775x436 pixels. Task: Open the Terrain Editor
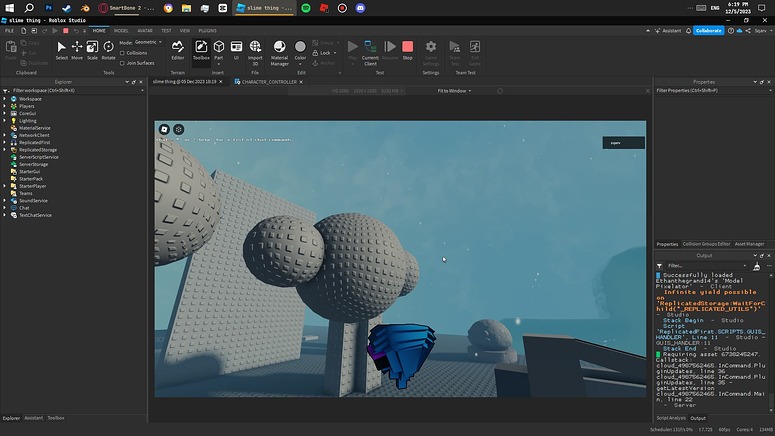tap(178, 49)
